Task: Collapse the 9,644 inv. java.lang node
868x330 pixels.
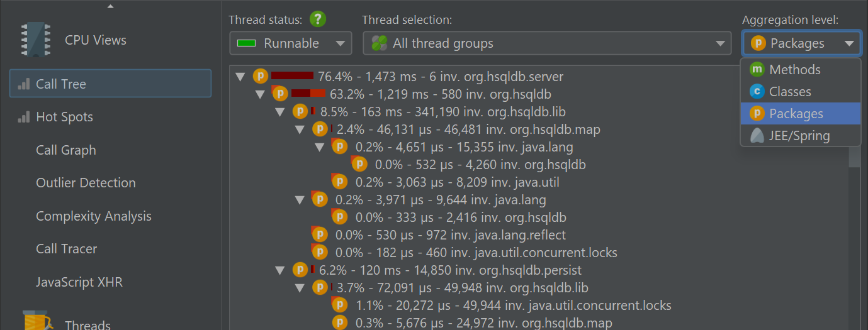Action: (300, 201)
